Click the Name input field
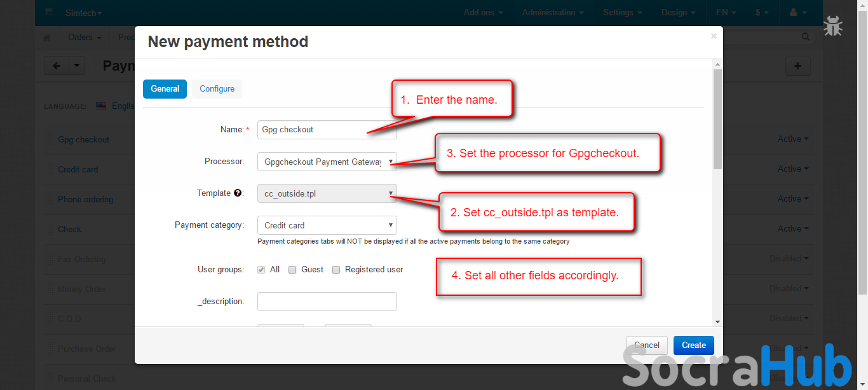 coord(327,130)
